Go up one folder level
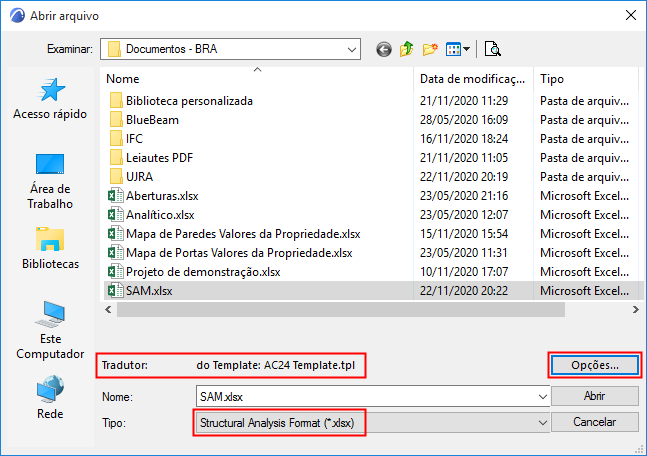647x456 pixels. [406, 49]
